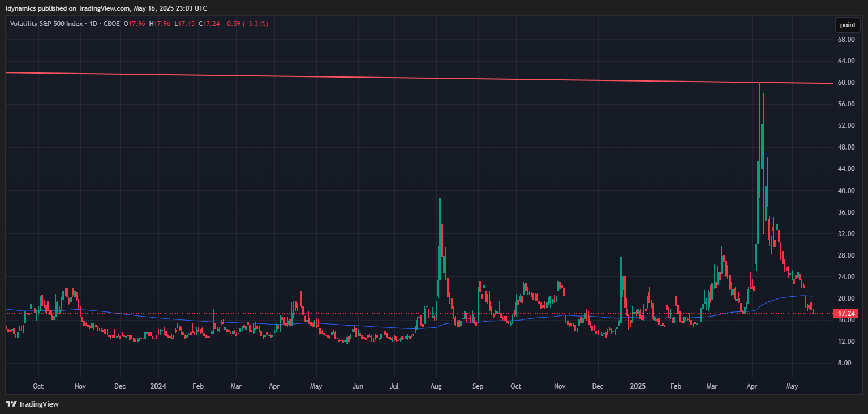Click the 'Volatility S&P 500 Index' symbol title

pyautogui.click(x=46, y=24)
